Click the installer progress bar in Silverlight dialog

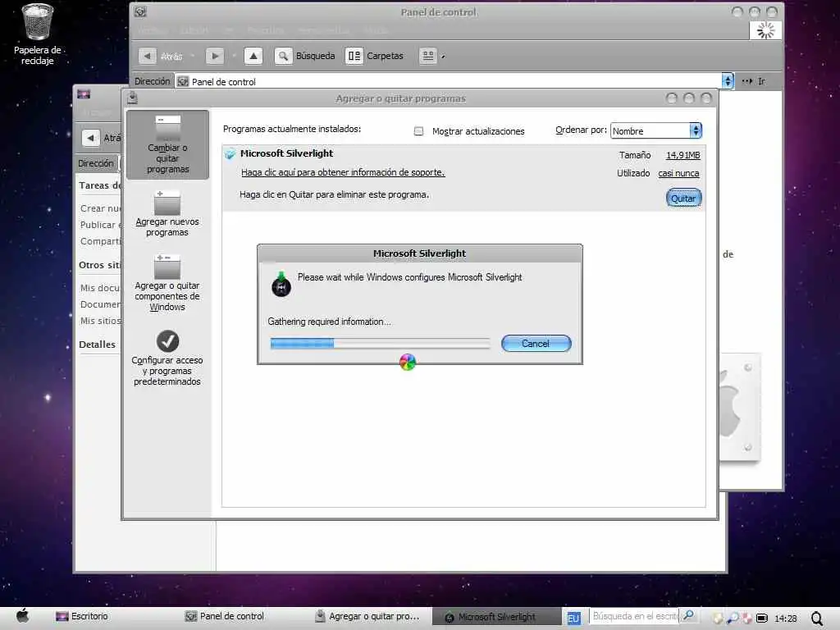pos(381,344)
